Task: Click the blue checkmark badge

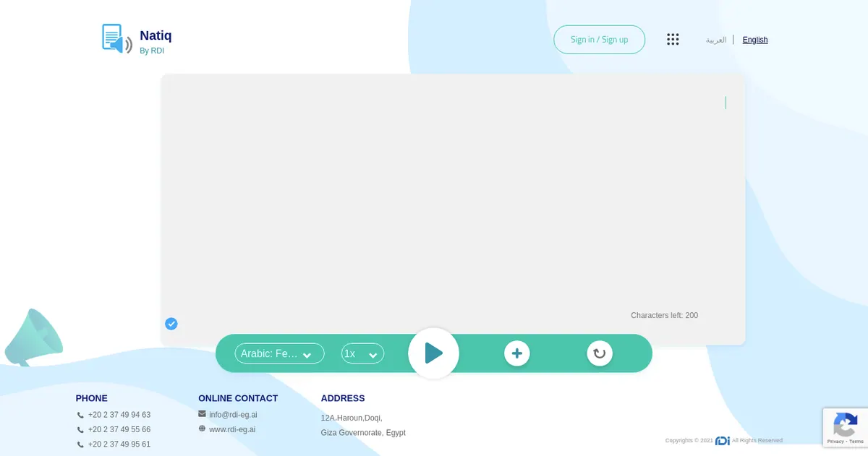Action: point(171,324)
